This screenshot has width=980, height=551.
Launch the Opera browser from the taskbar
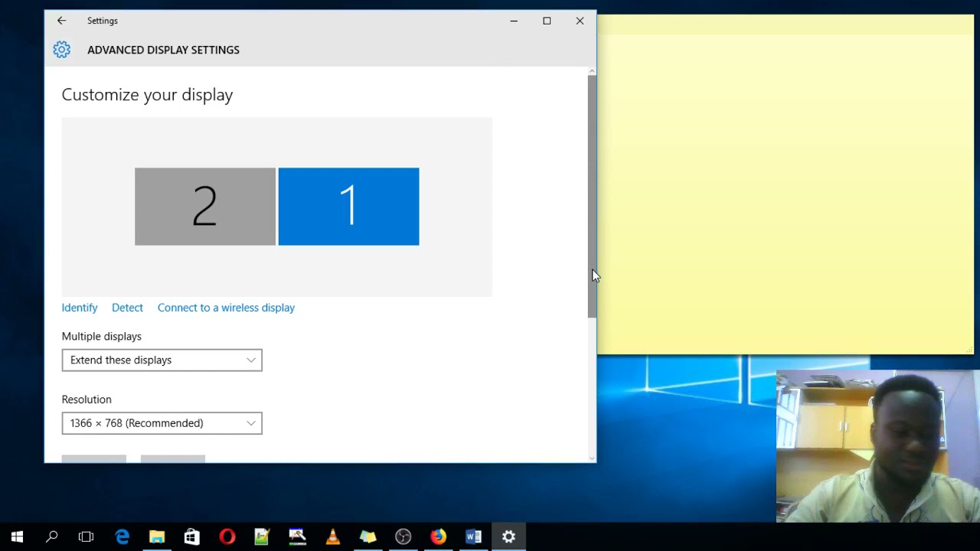(x=227, y=536)
